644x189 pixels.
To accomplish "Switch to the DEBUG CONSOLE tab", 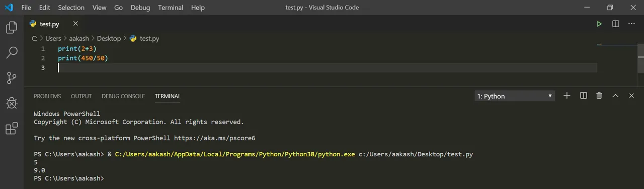I will pyautogui.click(x=123, y=96).
